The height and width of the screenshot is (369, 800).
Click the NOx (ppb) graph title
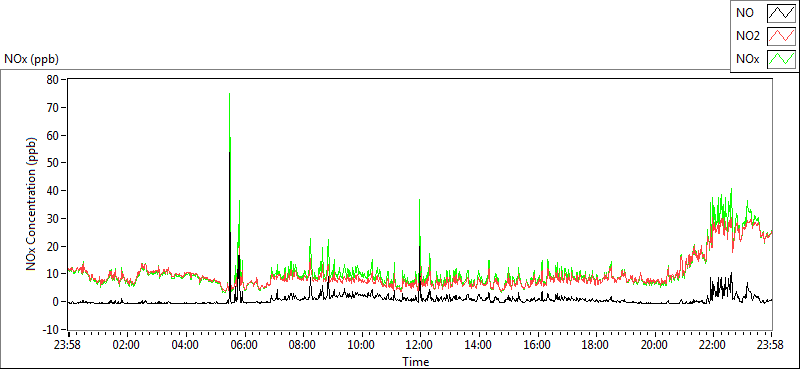pyautogui.click(x=31, y=59)
